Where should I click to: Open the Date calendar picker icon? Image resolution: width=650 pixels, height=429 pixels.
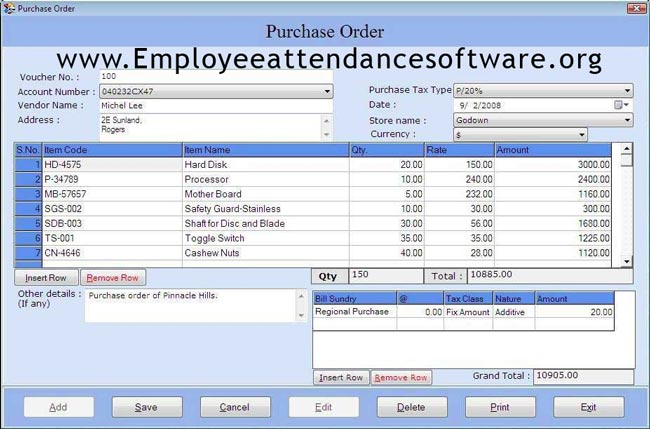coord(621,105)
